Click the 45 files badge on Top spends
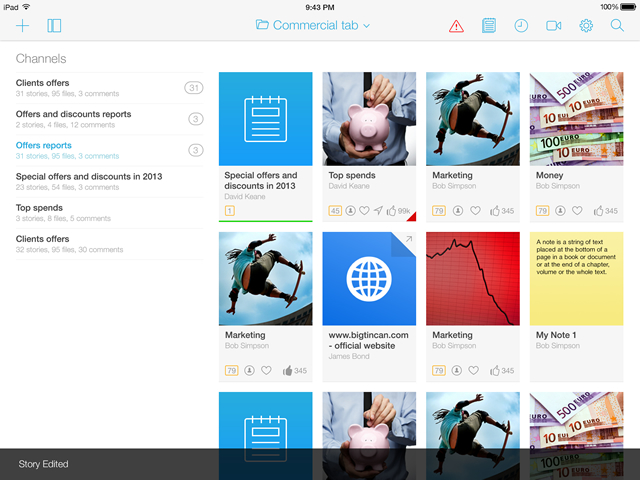Image resolution: width=640 pixels, height=480 pixels. (x=335, y=211)
